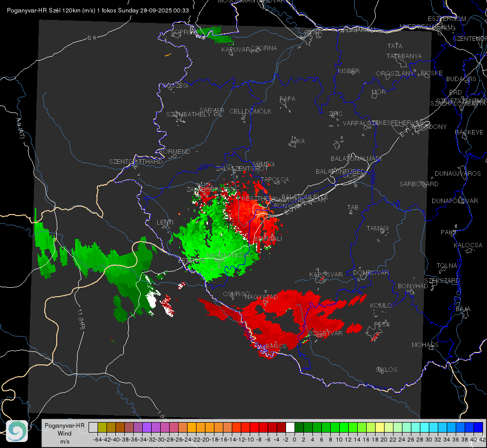Click the DOMBOVAR town label
This screenshot has width=487, height=448.
click(371, 273)
